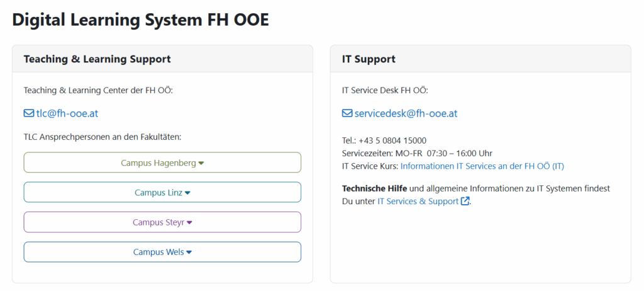Image resolution: width=644 pixels, height=291 pixels.
Task: Select the Teaching & Learning Support card header
Action: pyautogui.click(x=97, y=59)
